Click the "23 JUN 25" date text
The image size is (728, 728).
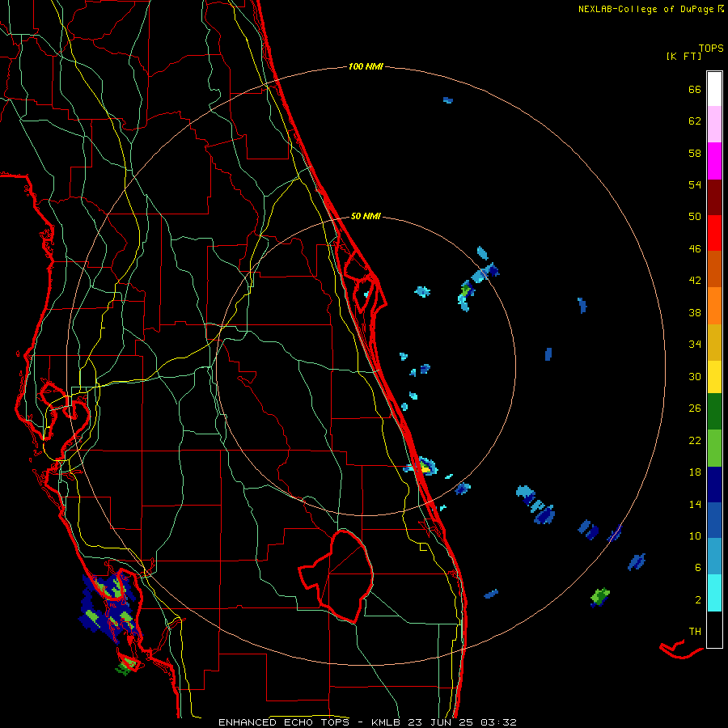pyautogui.click(x=441, y=722)
